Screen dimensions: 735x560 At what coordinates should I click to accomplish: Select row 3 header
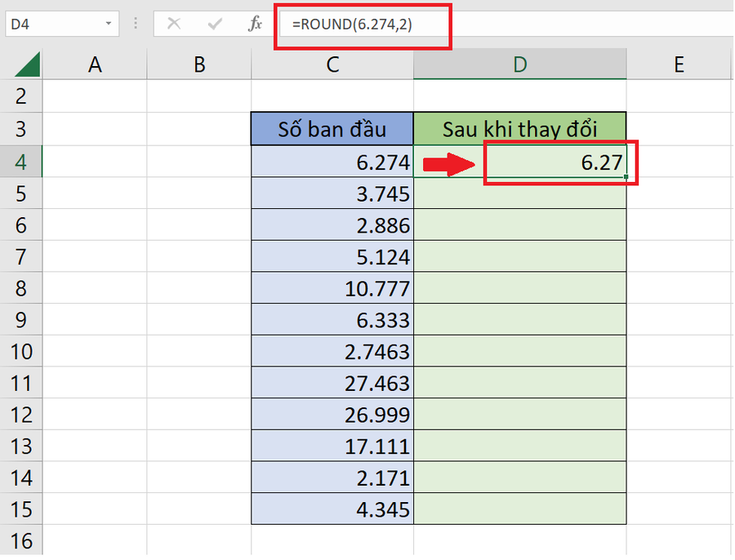pyautogui.click(x=20, y=129)
